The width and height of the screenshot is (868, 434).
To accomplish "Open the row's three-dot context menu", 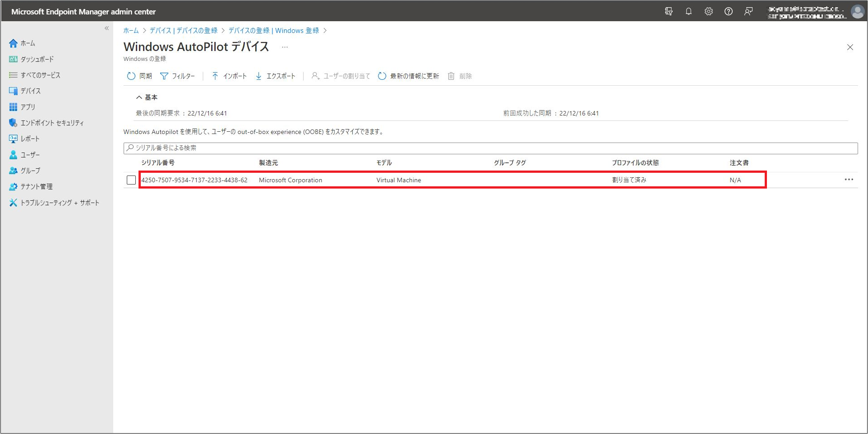I will coord(849,180).
